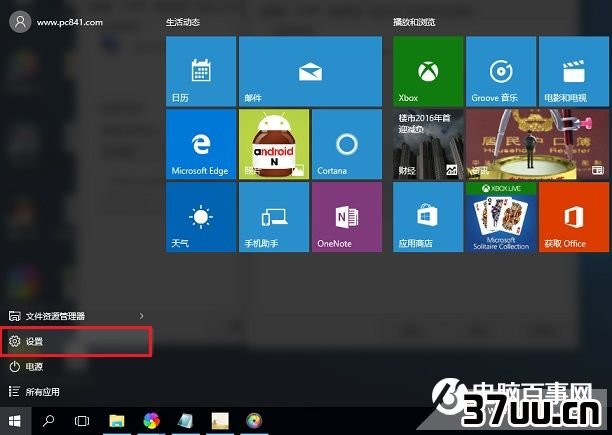Open the Weather (天气) tile
612x435 pixels.
[x=201, y=217]
